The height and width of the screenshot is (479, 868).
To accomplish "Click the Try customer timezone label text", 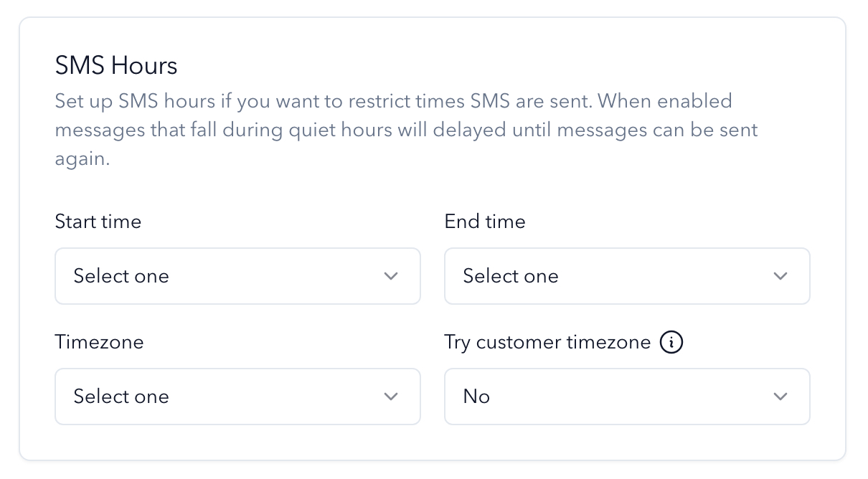I will coord(547,342).
